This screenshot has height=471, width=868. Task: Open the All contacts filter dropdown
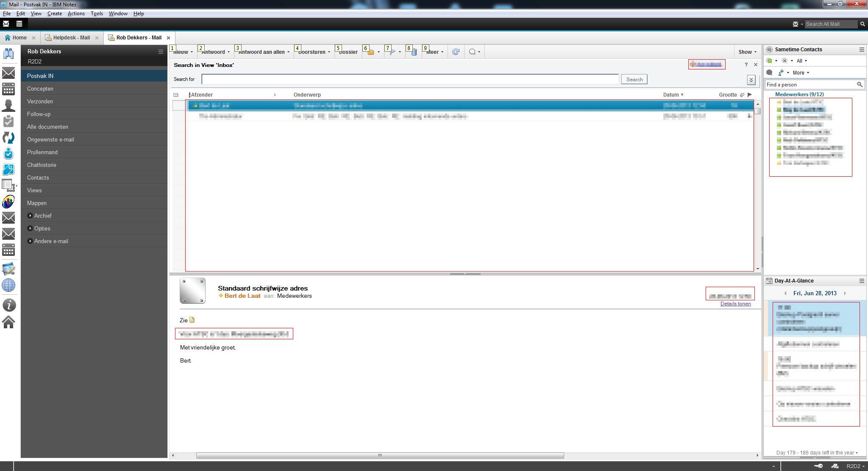pos(802,61)
